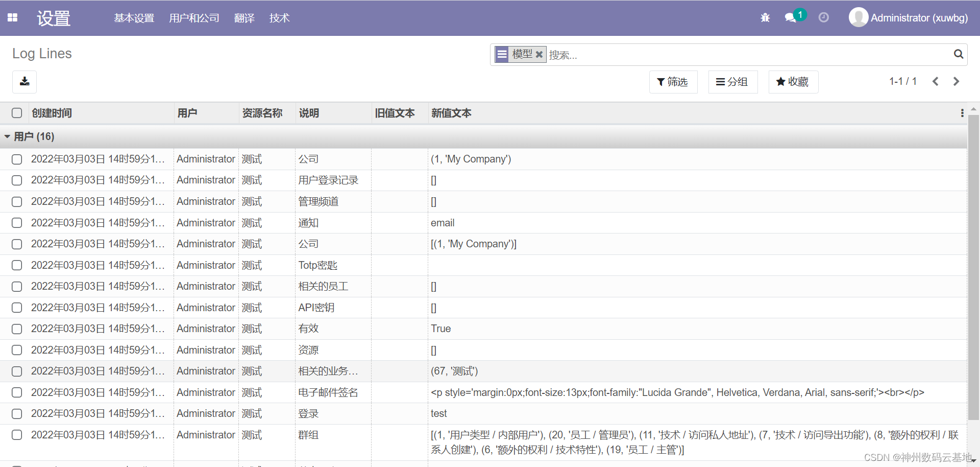Click the export records download icon
The height and width of the screenshot is (467, 980).
coord(24,82)
